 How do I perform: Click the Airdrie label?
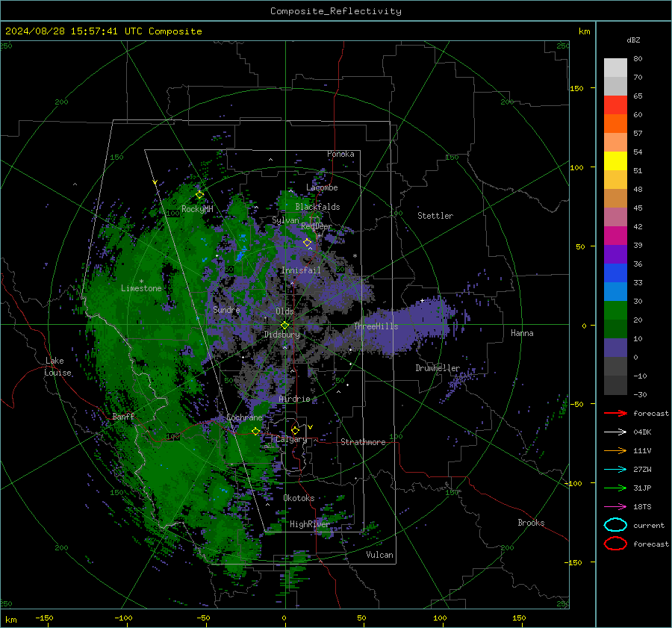(x=294, y=399)
